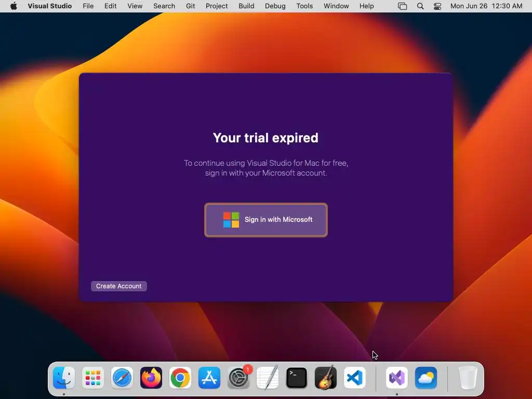Launch Visual Studio Code from the Dock
Screen dimensions: 532x399
point(354,378)
